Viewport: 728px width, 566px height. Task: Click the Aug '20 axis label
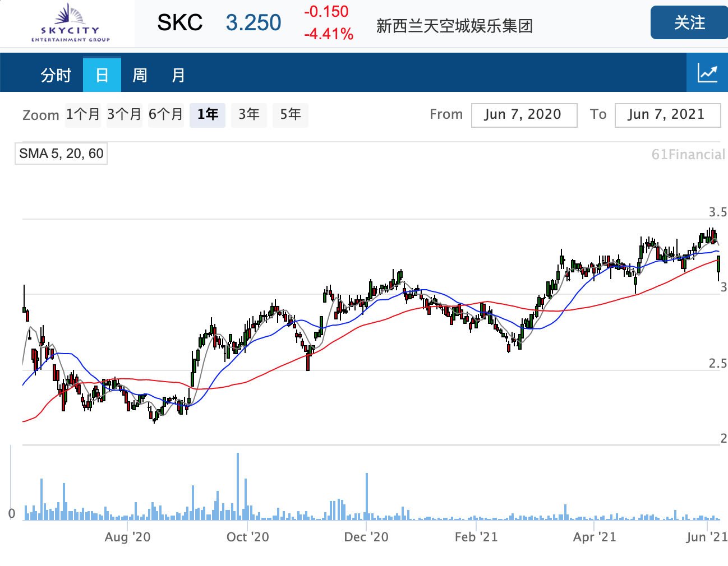127,537
